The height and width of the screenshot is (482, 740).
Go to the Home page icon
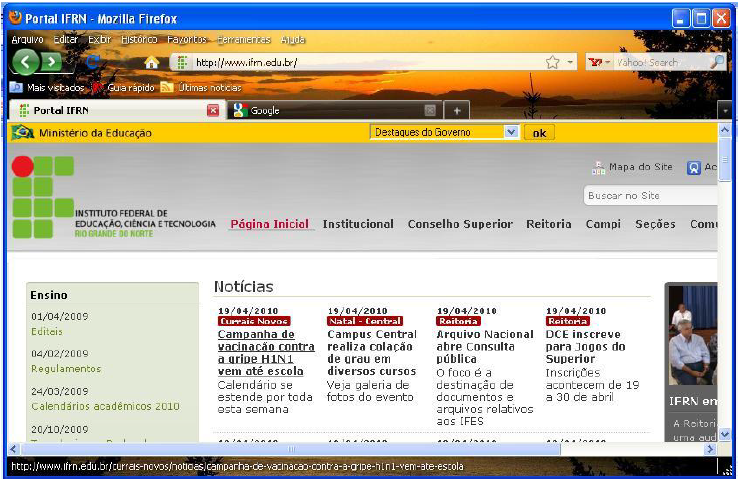click(152, 63)
